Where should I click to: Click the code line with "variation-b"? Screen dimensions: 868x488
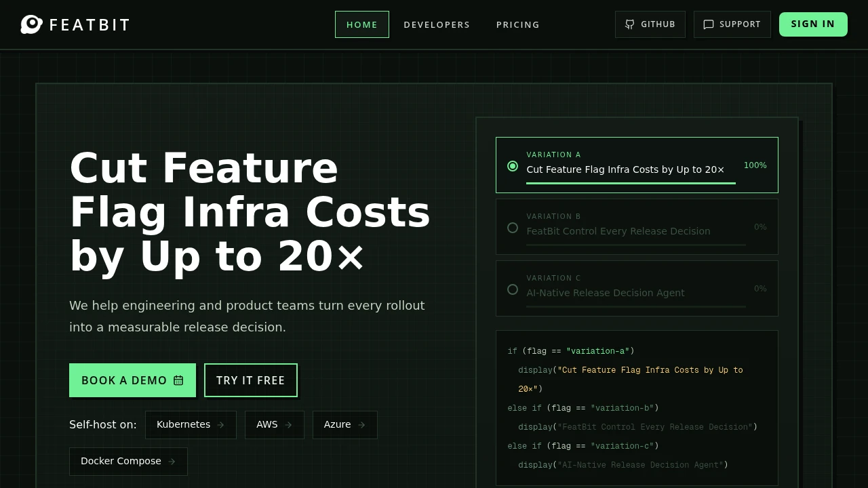pos(583,408)
